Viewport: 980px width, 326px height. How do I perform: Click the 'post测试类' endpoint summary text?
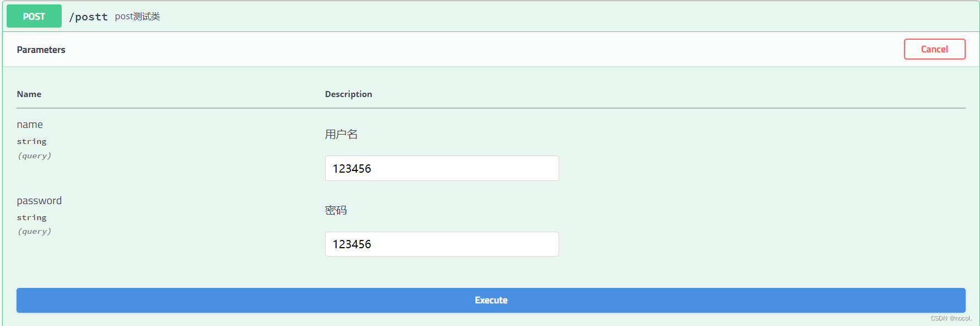tap(137, 17)
